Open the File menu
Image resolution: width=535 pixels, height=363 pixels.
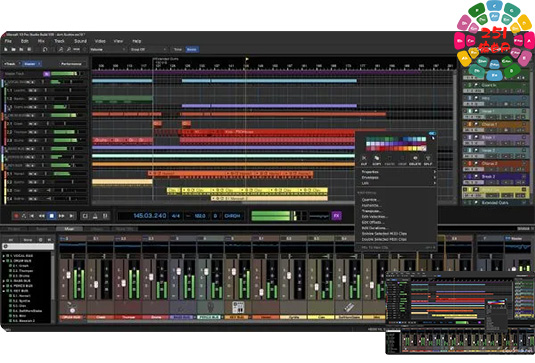(8, 41)
